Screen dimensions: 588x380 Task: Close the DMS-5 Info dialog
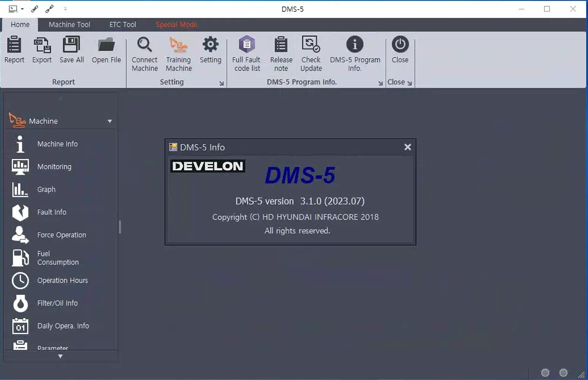point(407,147)
